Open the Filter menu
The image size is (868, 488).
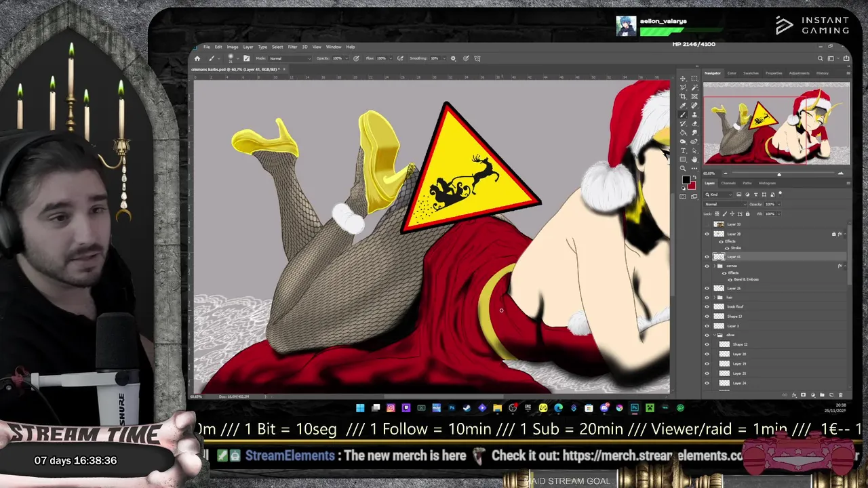click(x=292, y=47)
